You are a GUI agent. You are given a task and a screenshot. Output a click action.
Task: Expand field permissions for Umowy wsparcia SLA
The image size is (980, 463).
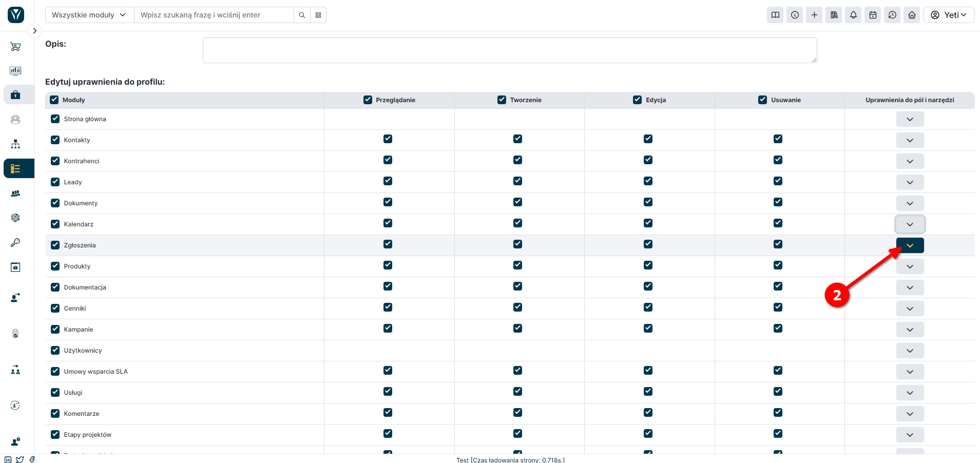click(910, 372)
